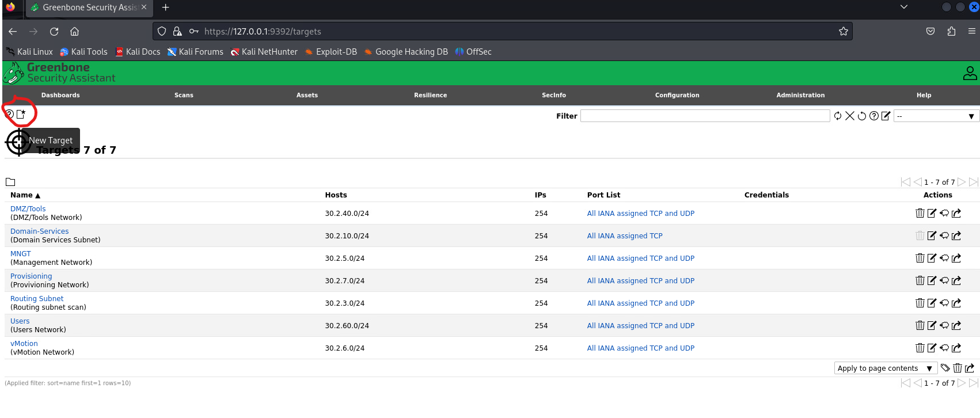Bookmark this page with star icon
Screen dimensions: 980x418
(844, 31)
